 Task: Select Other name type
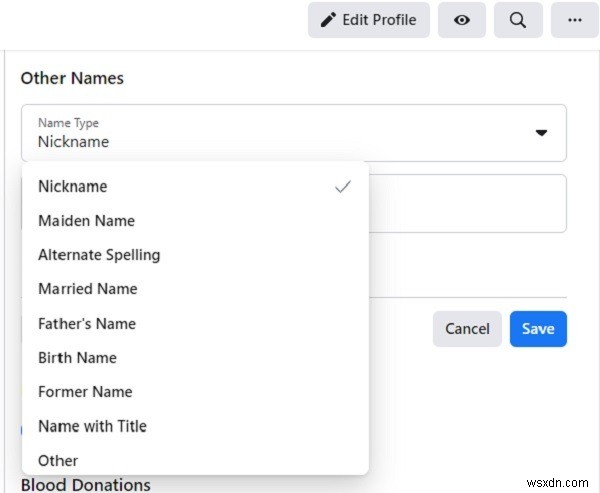[x=58, y=460]
